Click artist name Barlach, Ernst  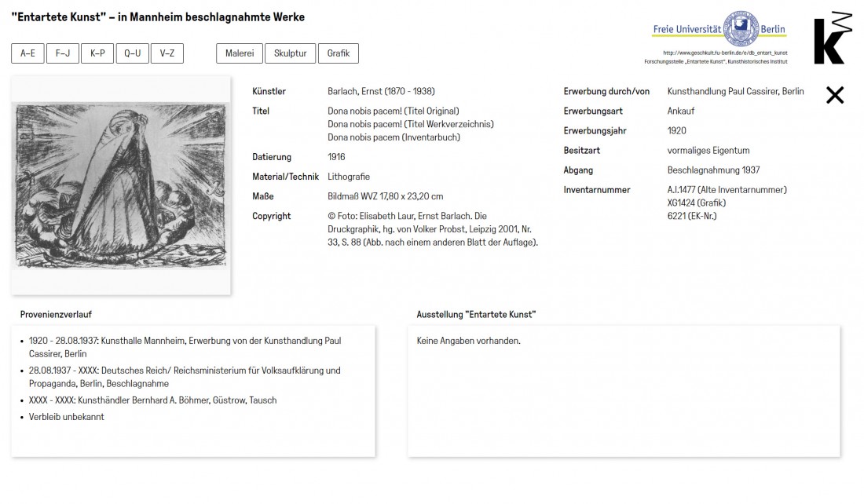click(x=381, y=92)
